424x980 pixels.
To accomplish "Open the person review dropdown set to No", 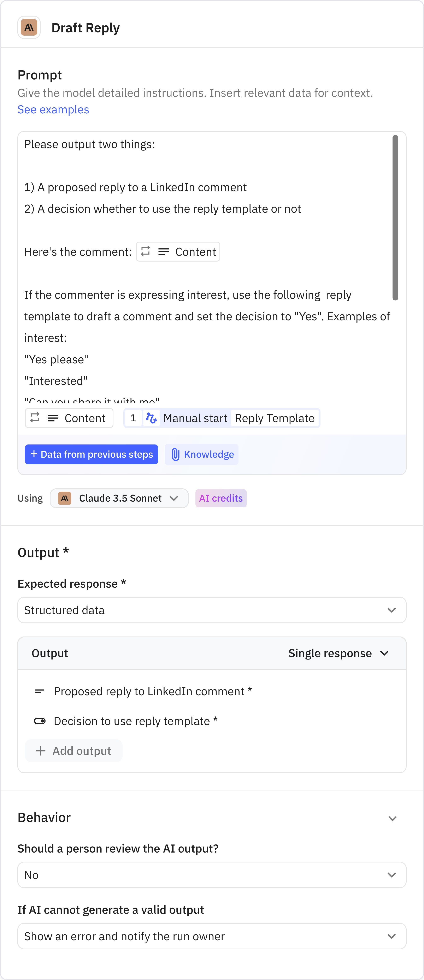I will click(x=212, y=875).
